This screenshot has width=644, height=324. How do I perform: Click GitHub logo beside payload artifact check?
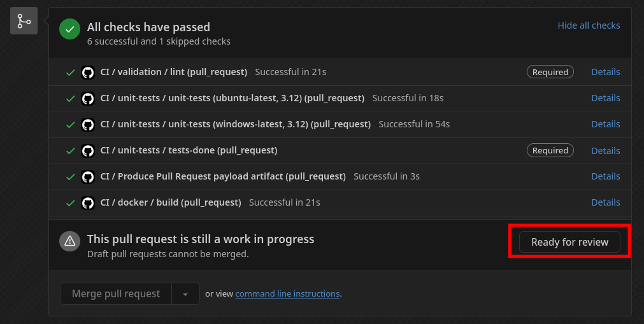[x=88, y=177]
